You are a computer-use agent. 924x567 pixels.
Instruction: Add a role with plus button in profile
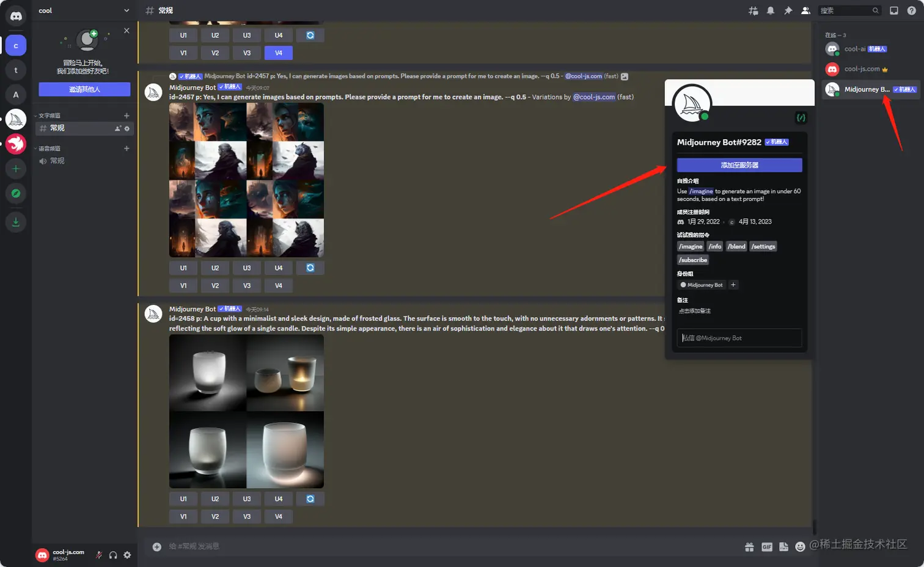(733, 285)
